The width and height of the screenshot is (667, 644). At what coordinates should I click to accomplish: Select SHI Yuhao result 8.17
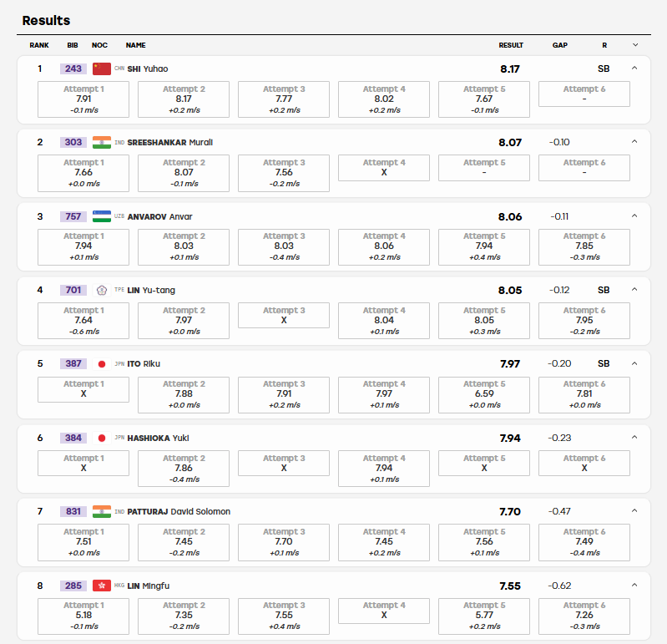pyautogui.click(x=510, y=69)
